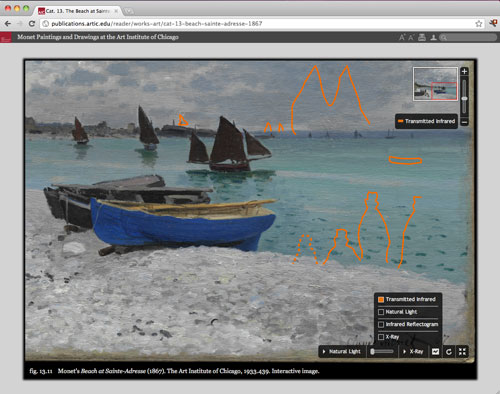
Task: Focus the reader search field
Action: pos(467,37)
